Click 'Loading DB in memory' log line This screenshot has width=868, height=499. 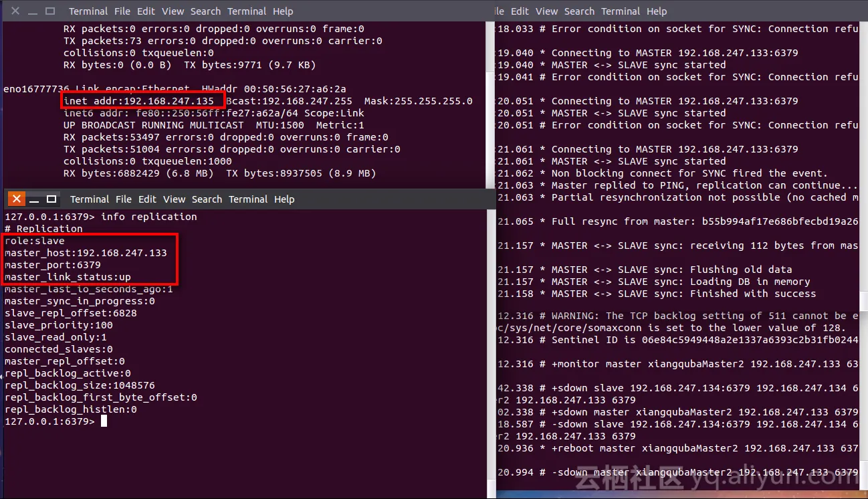[654, 282]
